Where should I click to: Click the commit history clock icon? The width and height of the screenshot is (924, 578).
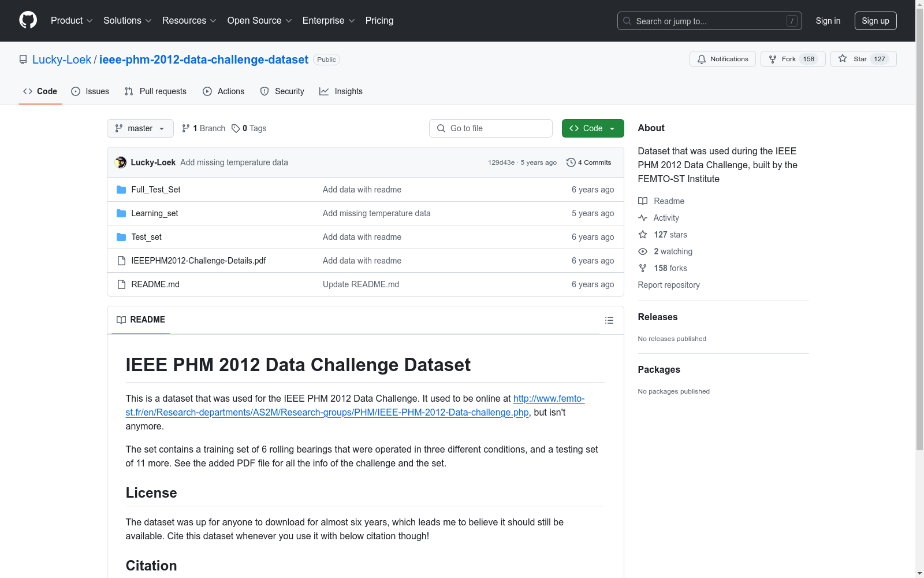[x=571, y=162]
